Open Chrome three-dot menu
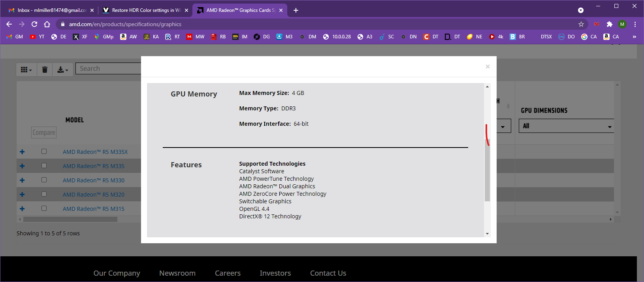This screenshot has width=644, height=282. coord(635,24)
